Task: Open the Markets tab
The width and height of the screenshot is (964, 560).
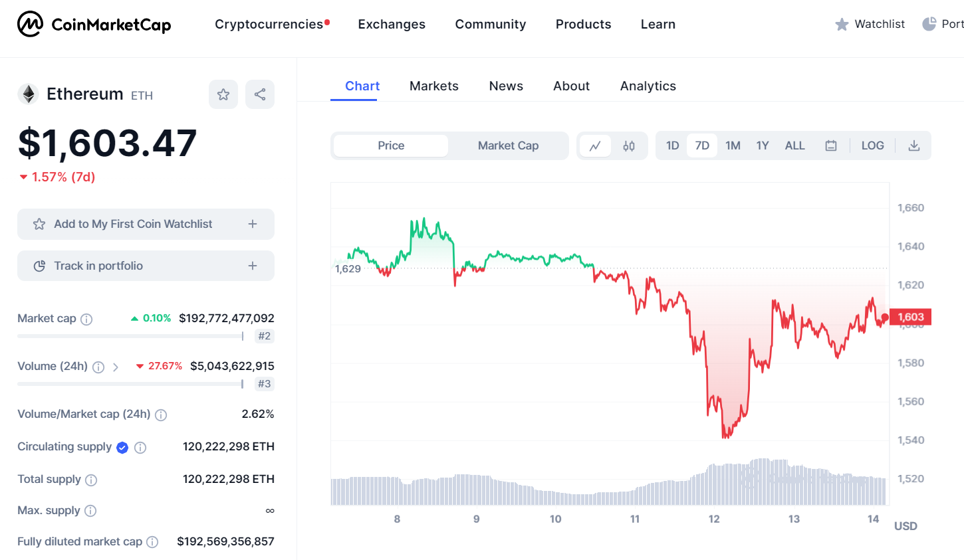Action: pyautogui.click(x=433, y=86)
